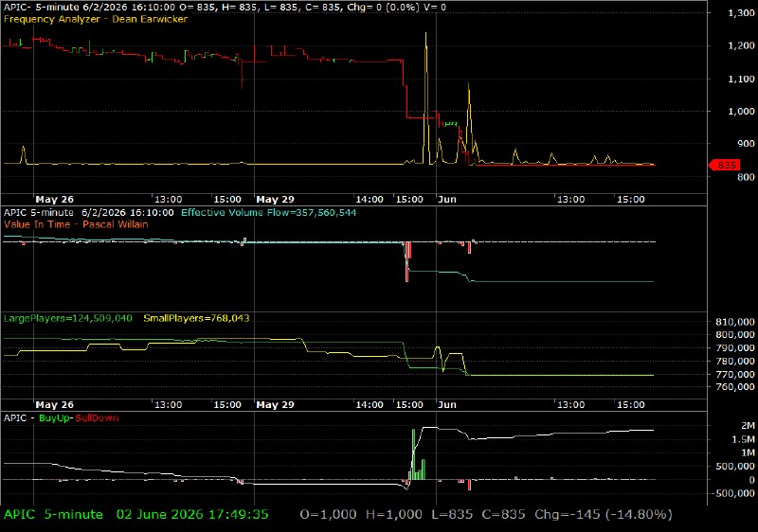The image size is (758, 532).
Task: Click the "1.5M" axis label
Action: pos(744,439)
